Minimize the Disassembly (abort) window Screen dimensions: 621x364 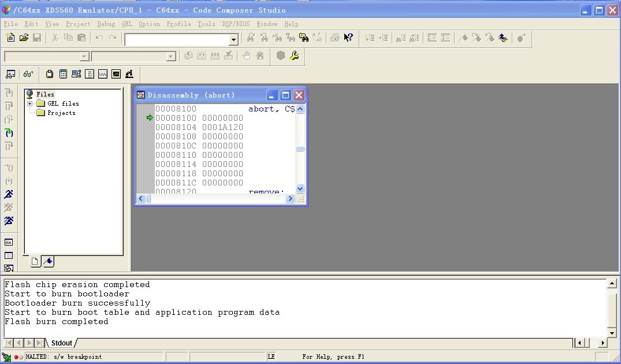272,95
